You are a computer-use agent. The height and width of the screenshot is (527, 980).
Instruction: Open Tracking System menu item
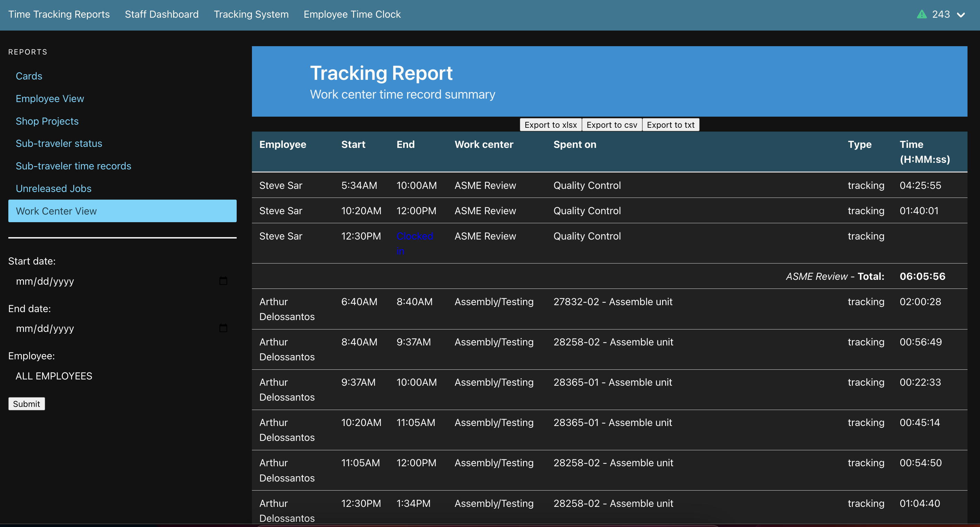pos(251,15)
